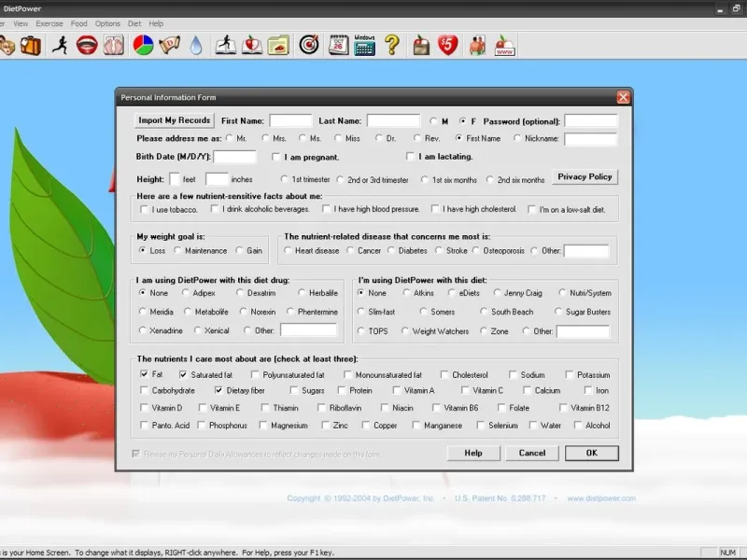Choose the Weight Watchers diet option
747x560 pixels.
click(x=404, y=330)
